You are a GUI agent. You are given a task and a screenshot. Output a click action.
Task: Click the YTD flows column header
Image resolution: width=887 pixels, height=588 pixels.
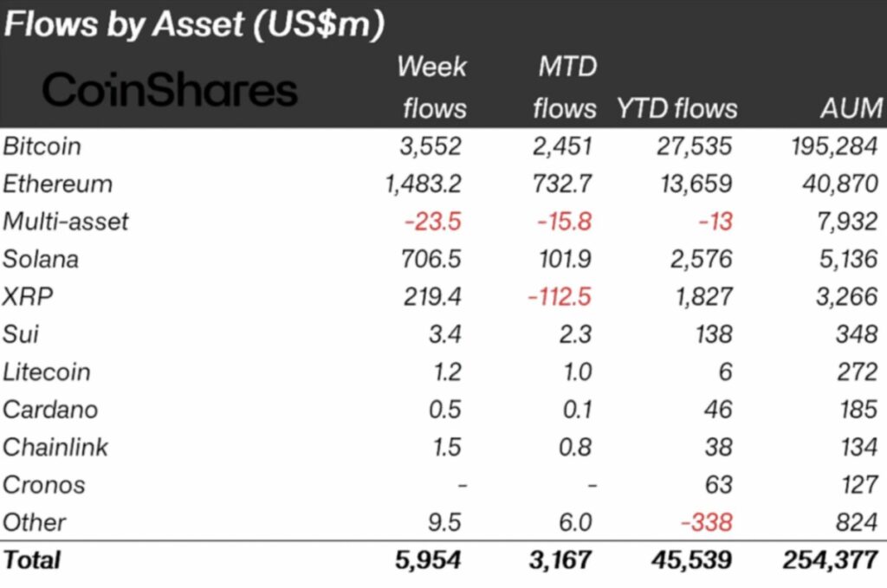point(677,108)
